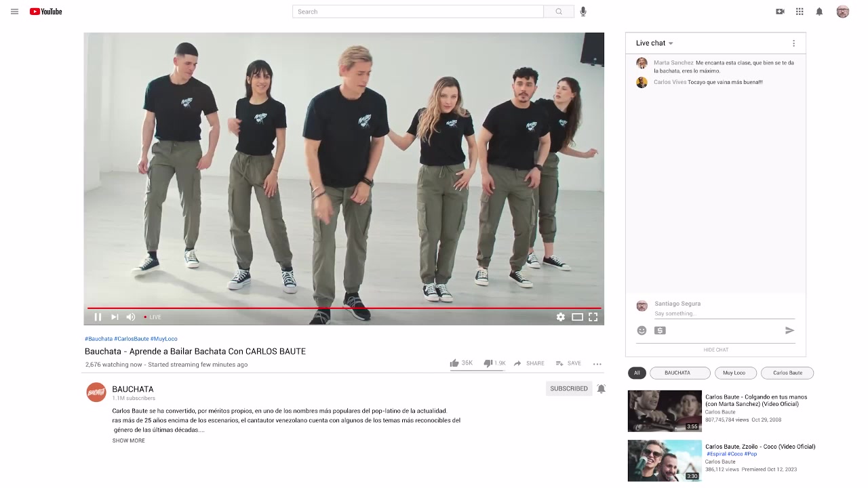Click HIDE CHAT
This screenshot has width=868, height=488.
pyautogui.click(x=715, y=350)
